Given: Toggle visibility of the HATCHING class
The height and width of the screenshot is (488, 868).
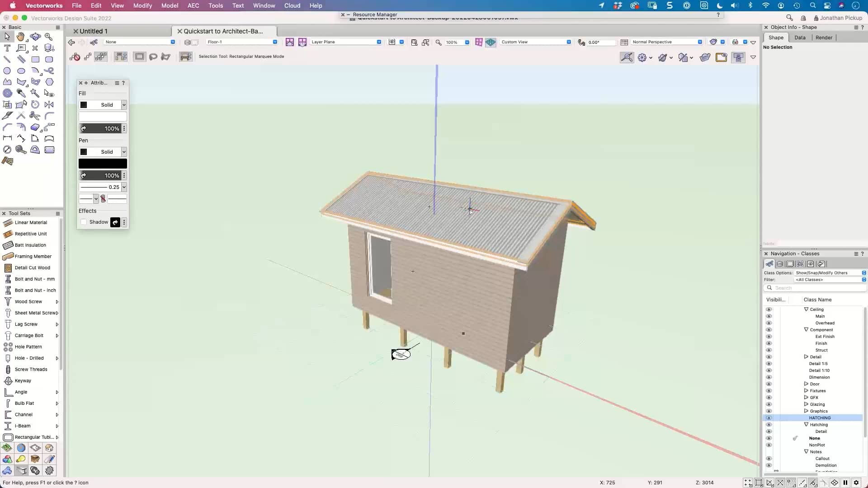Looking at the screenshot, I should (x=769, y=418).
